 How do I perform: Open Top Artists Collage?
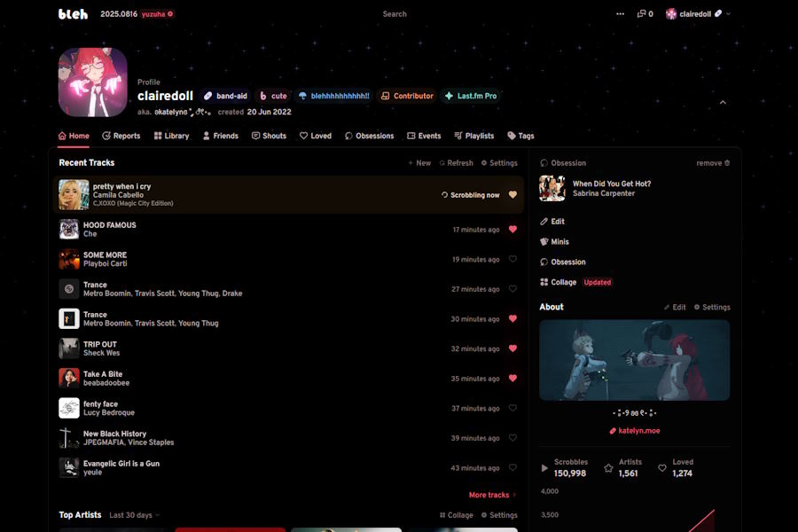click(456, 515)
